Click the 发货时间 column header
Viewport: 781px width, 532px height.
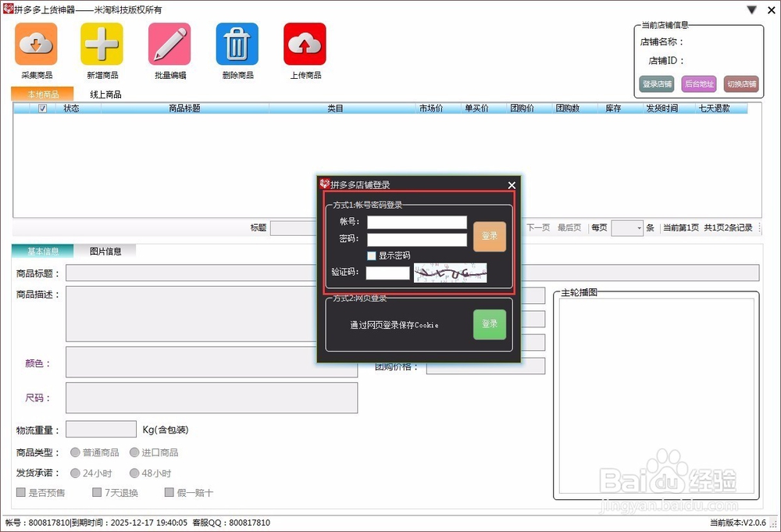click(x=662, y=108)
